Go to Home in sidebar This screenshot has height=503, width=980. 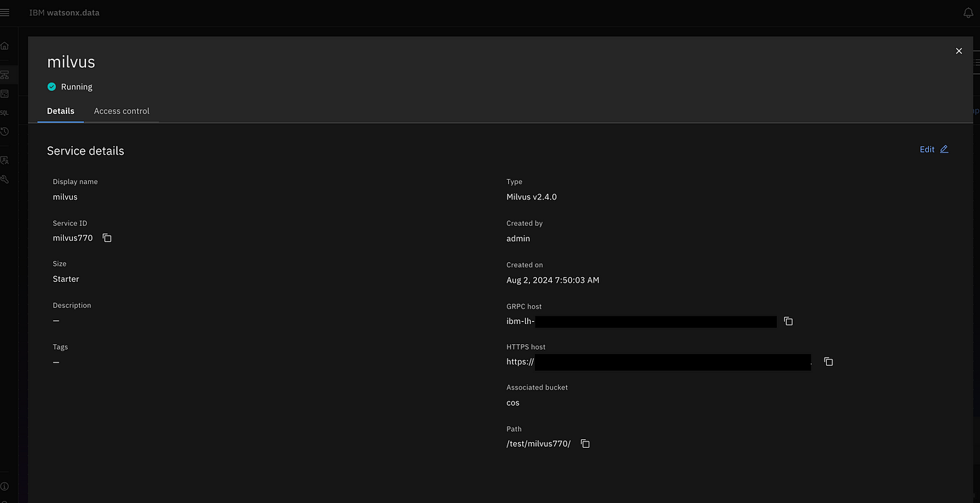pyautogui.click(x=5, y=45)
